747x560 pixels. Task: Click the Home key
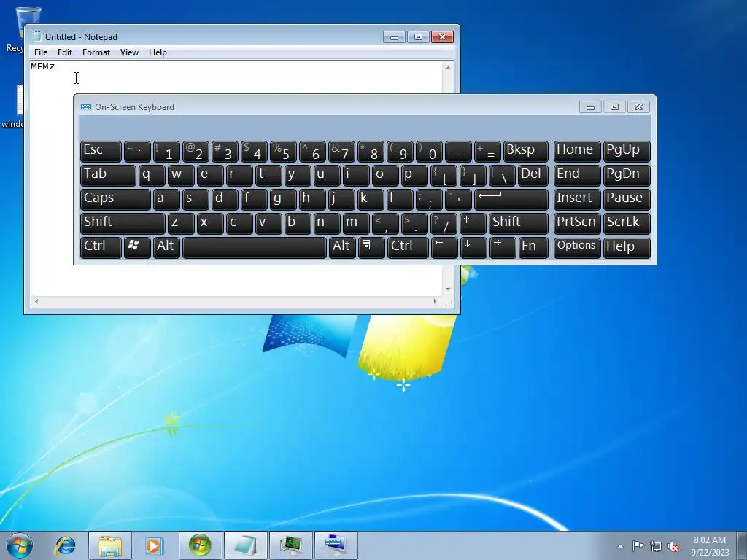576,151
